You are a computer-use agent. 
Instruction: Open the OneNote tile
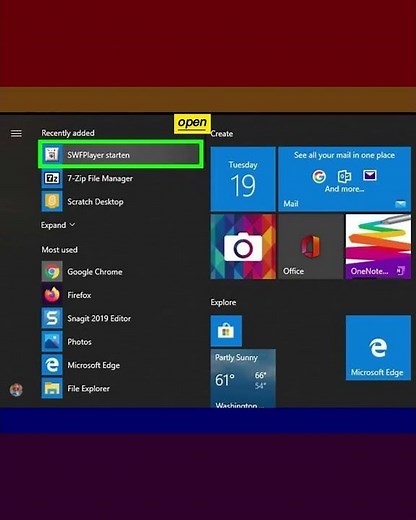[x=378, y=247]
